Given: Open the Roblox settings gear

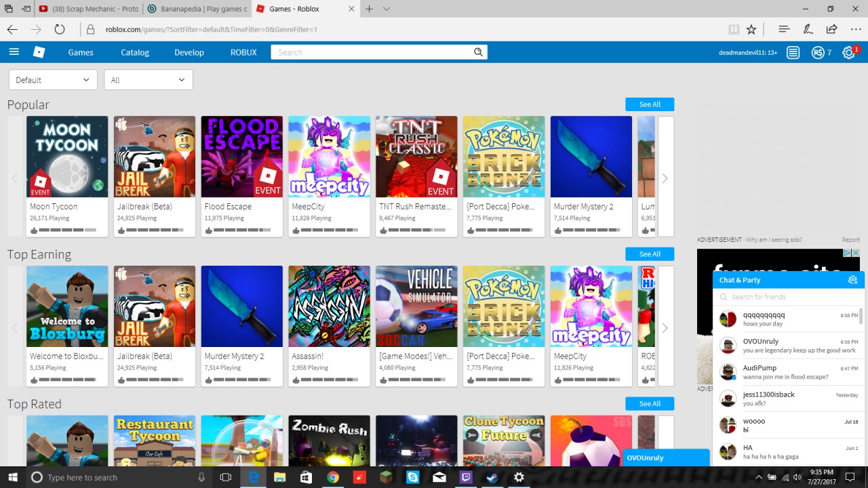Looking at the screenshot, I should (848, 52).
